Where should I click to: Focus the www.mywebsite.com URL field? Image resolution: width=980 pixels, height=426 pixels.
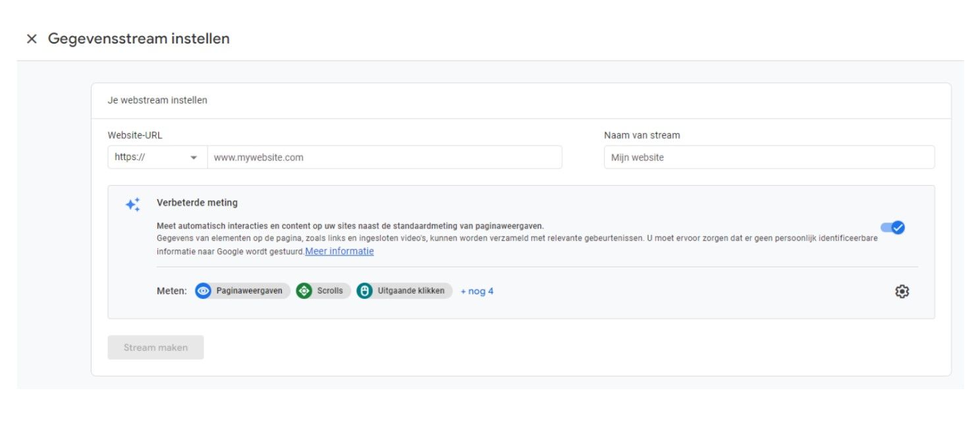(x=385, y=157)
